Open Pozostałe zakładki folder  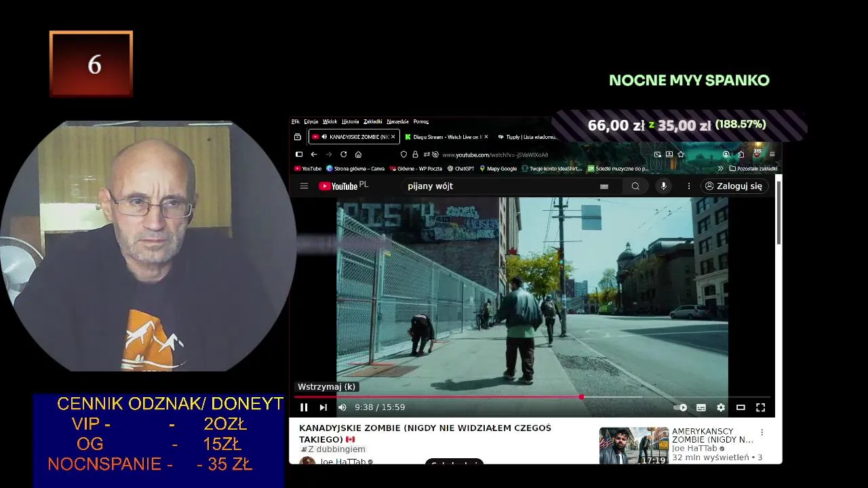coord(753,169)
